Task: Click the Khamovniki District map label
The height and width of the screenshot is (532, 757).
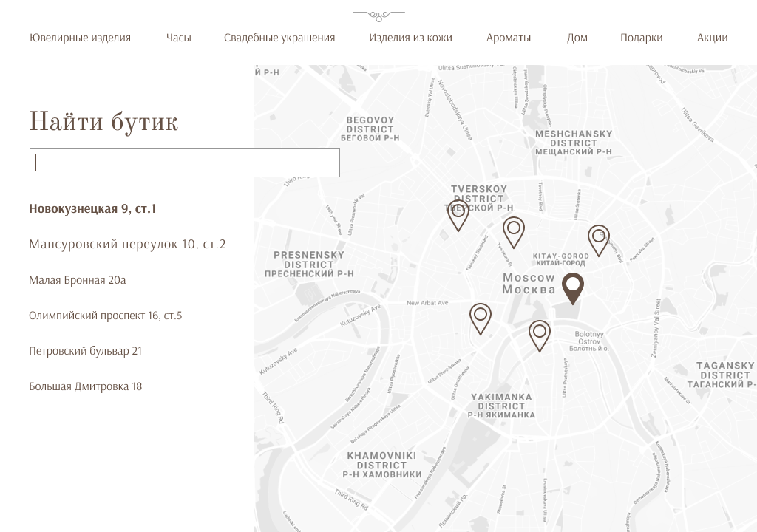Action: (x=382, y=465)
